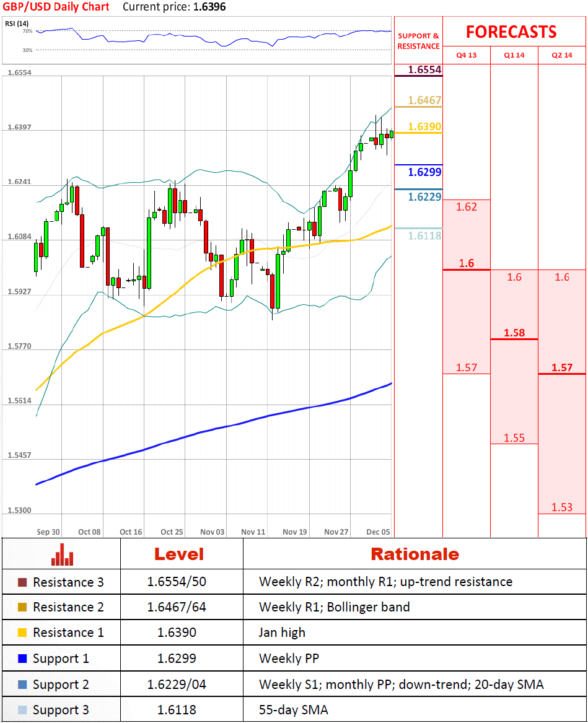Screen dimensions: 588x723
Task: Click the 1.6554 resistance level marker
Action: point(425,69)
